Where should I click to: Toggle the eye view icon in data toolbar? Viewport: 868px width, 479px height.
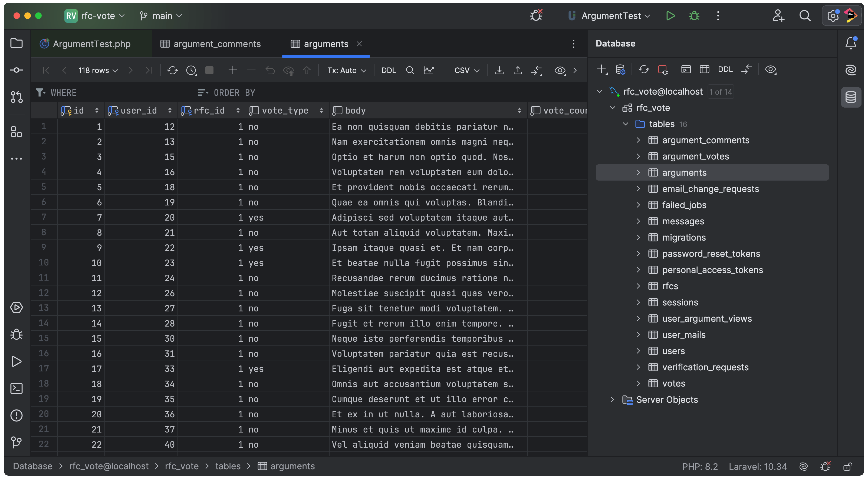point(560,70)
